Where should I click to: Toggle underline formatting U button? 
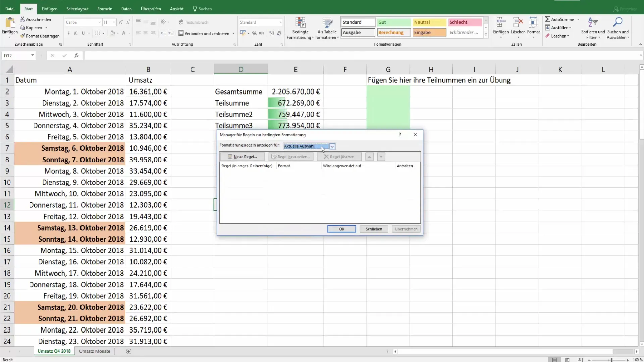(x=83, y=33)
